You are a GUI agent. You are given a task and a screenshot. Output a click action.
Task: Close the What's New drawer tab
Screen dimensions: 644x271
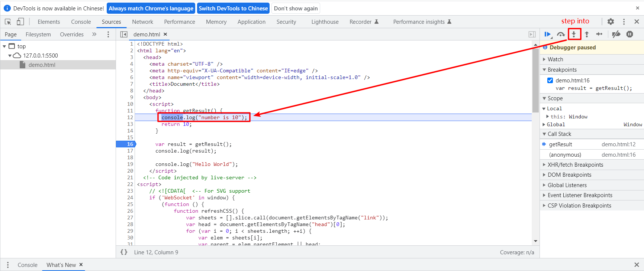click(81, 265)
